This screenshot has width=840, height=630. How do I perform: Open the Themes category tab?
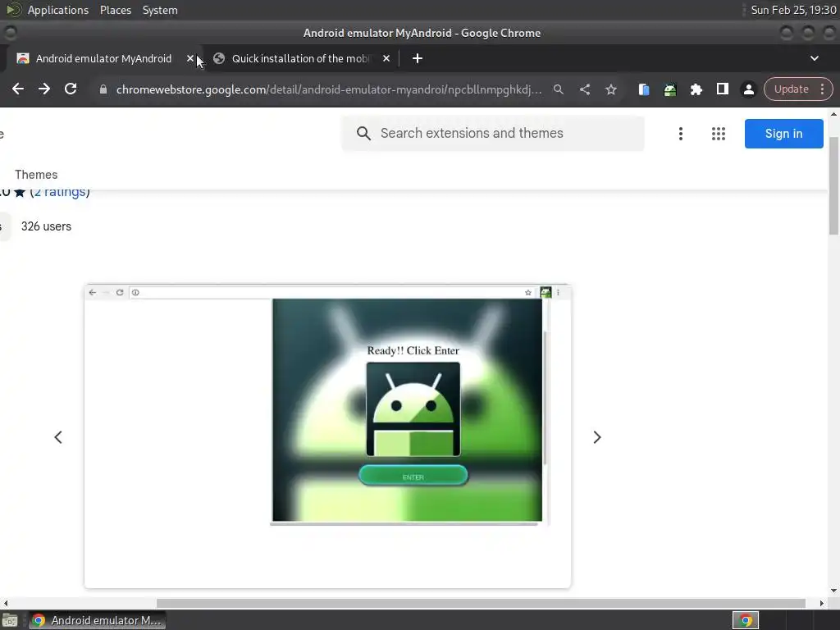[x=36, y=175]
